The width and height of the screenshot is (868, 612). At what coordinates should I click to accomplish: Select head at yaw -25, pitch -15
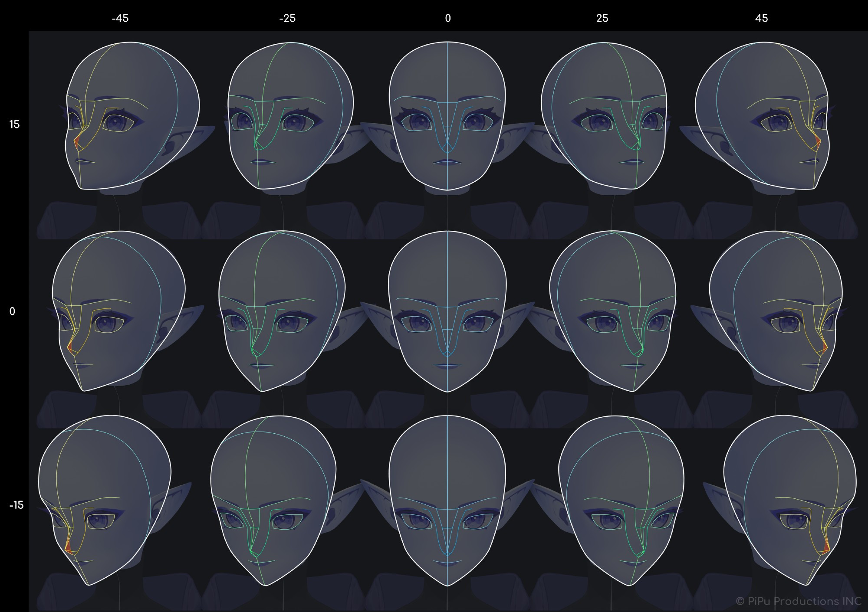point(273,500)
